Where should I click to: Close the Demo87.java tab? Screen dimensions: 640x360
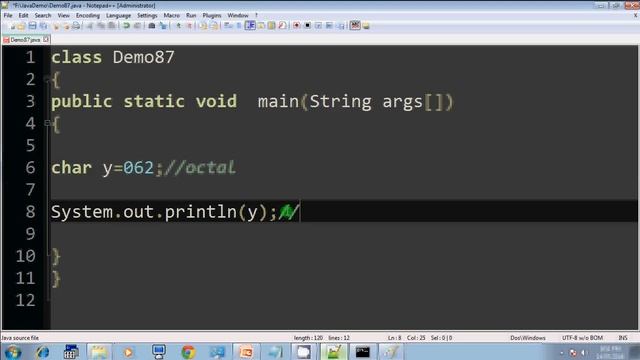tap(46, 39)
